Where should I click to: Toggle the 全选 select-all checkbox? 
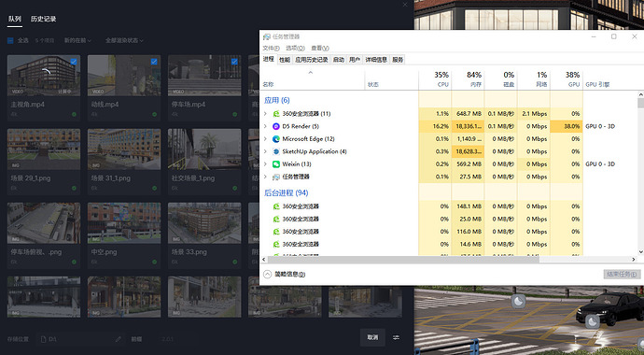coord(10,40)
